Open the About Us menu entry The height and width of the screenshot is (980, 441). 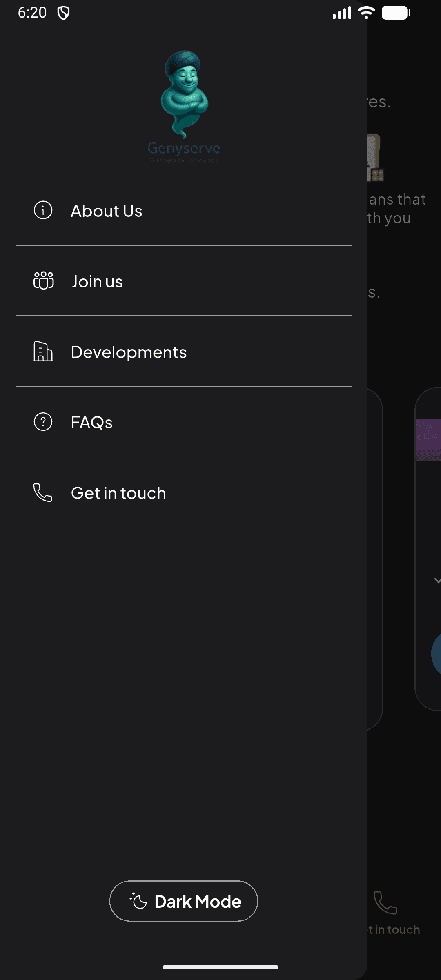click(x=106, y=211)
